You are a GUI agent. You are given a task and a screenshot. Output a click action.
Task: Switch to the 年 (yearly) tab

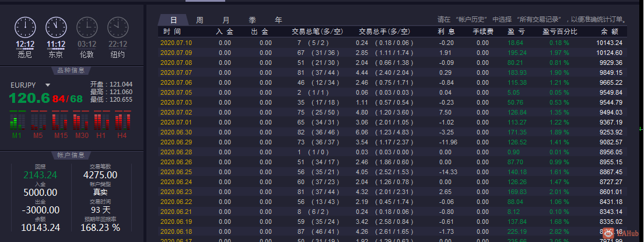278,20
